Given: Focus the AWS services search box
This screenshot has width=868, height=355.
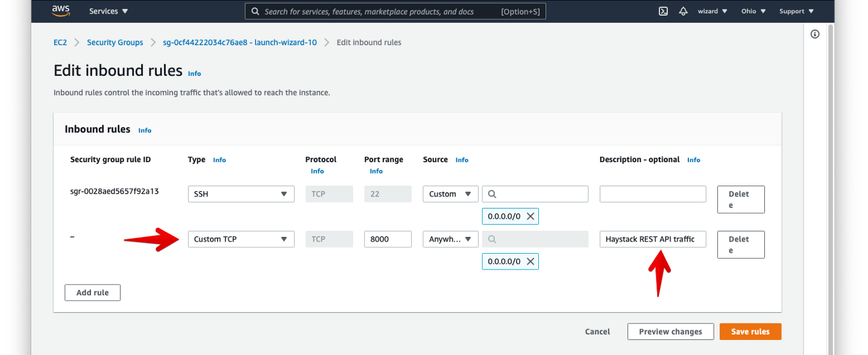Looking at the screenshot, I should (395, 11).
